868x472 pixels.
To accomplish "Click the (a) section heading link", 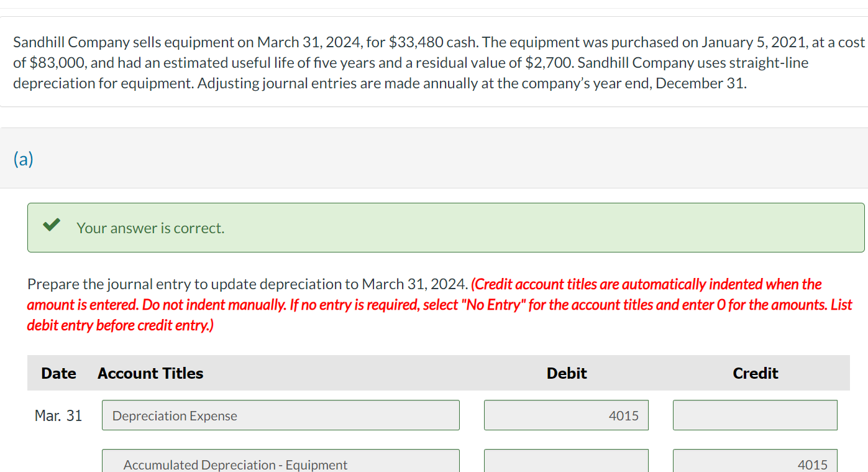I will click(24, 159).
